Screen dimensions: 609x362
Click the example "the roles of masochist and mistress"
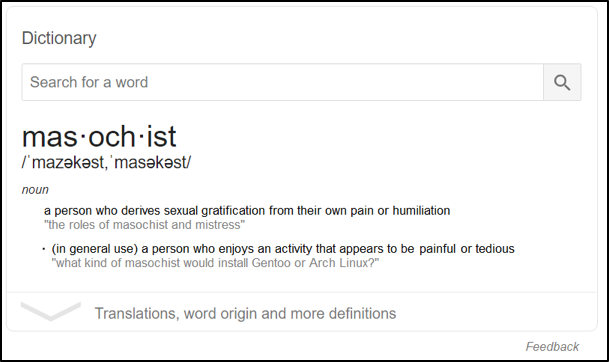coord(144,225)
